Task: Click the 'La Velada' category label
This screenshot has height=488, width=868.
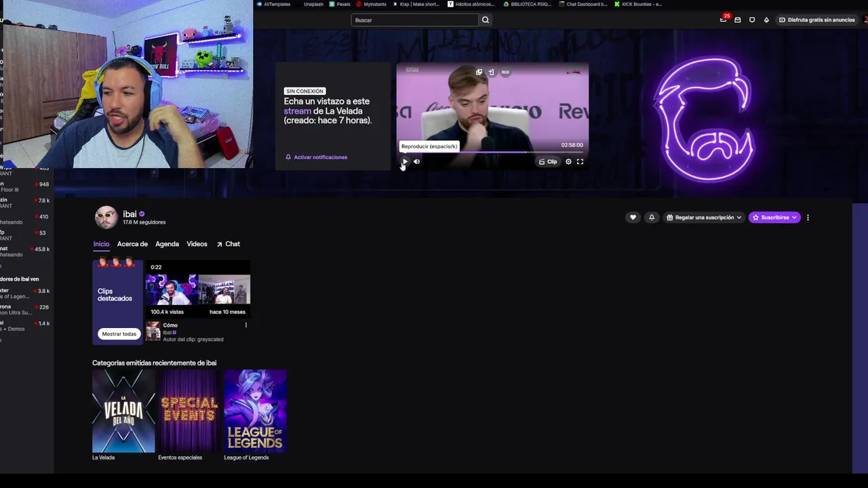Action: pyautogui.click(x=103, y=457)
